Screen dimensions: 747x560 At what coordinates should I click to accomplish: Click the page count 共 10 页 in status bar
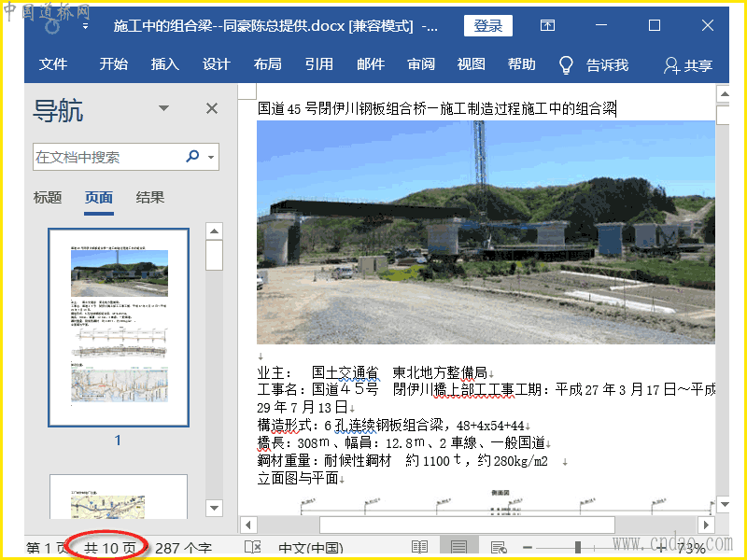click(110, 548)
